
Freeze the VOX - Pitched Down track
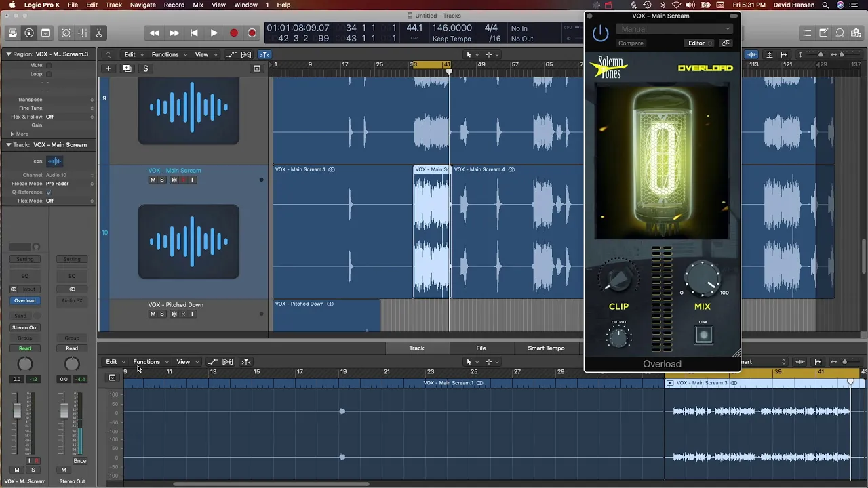[174, 314]
